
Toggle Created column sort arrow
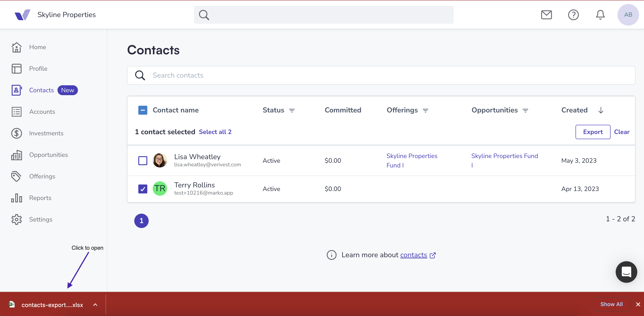[x=601, y=110]
